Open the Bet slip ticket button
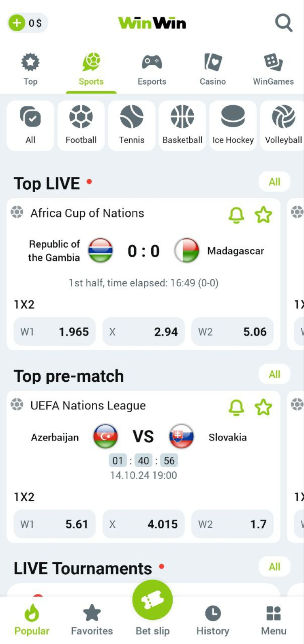 tap(152, 601)
